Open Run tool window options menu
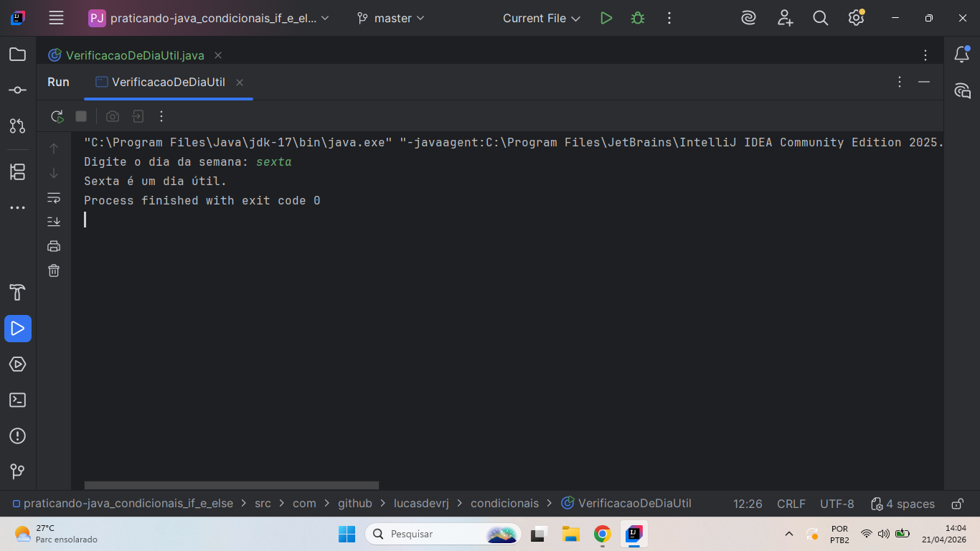980x551 pixels. (x=900, y=82)
